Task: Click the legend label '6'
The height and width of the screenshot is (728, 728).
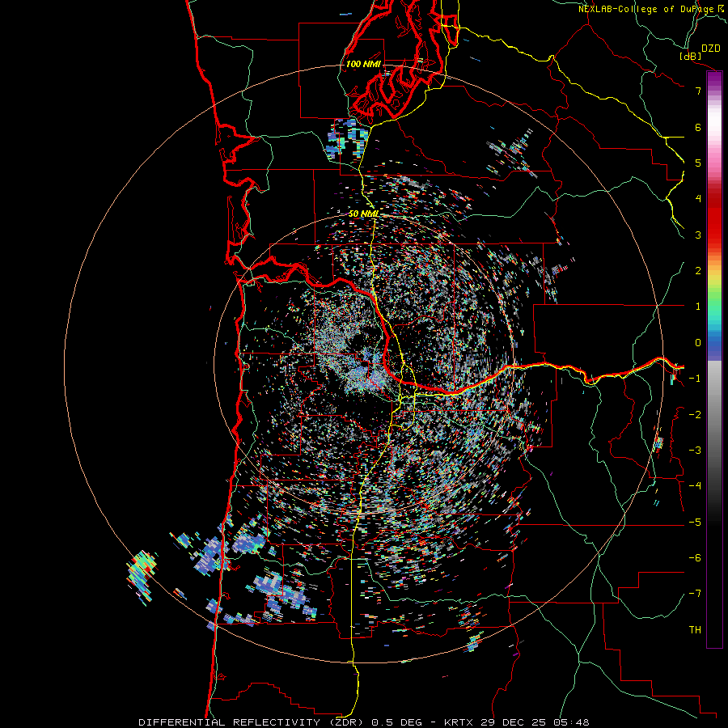Action: click(698, 127)
